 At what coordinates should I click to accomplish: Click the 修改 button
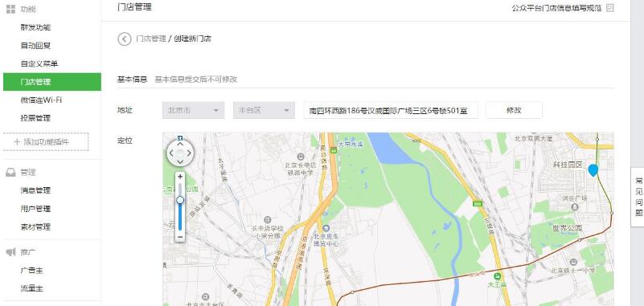514,110
